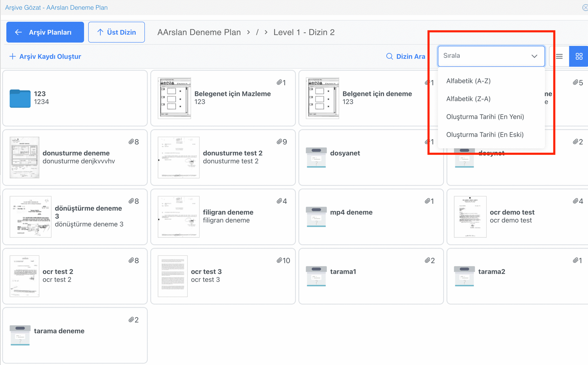Switch to list view layout
Image resolution: width=588 pixels, height=365 pixels.
[x=559, y=56]
